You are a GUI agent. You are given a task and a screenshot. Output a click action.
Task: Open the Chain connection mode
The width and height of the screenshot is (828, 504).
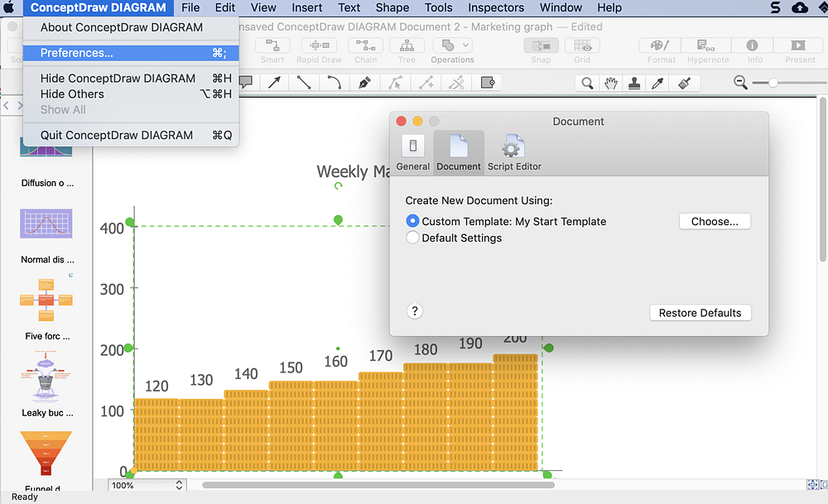pyautogui.click(x=365, y=50)
